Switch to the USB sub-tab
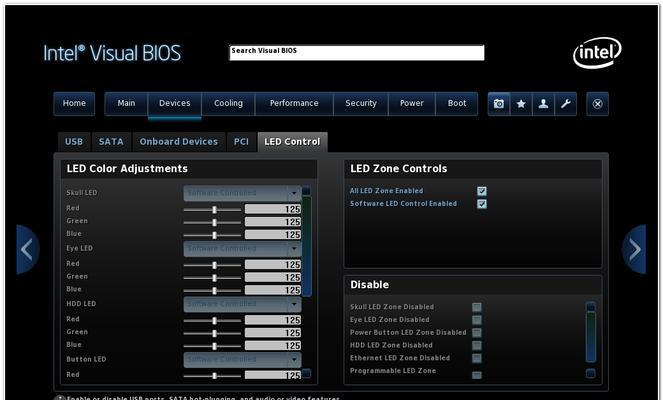The width and height of the screenshot is (663, 400). (74, 142)
